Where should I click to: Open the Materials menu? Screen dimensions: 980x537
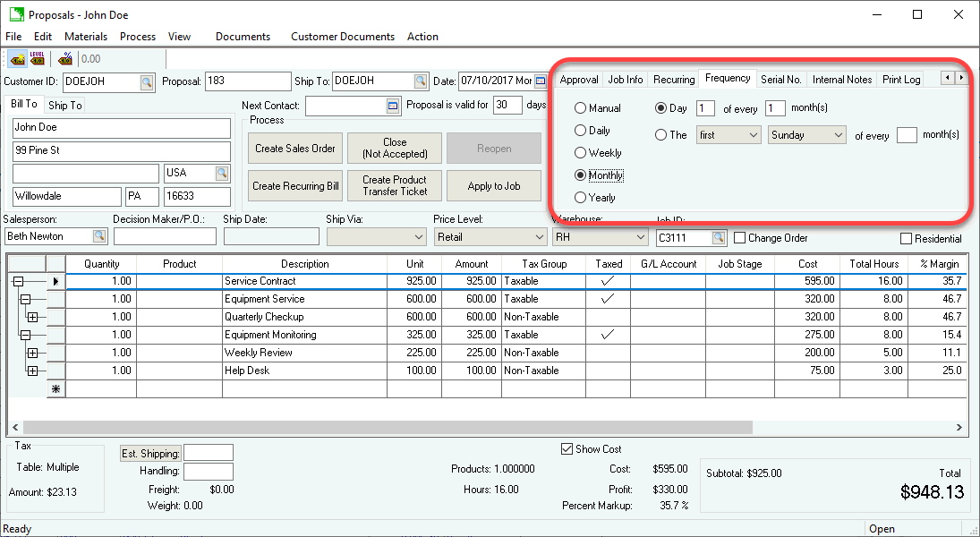pos(86,37)
